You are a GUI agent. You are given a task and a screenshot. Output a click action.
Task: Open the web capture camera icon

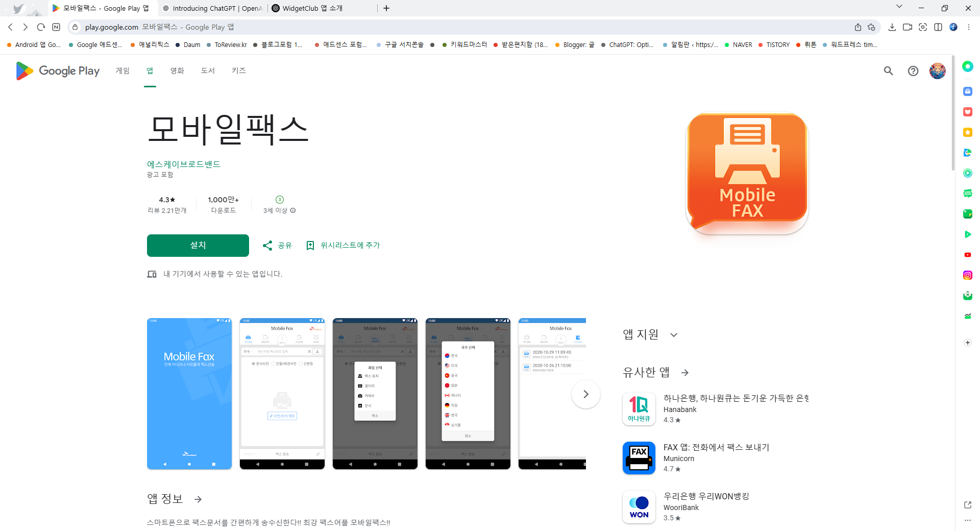[923, 27]
